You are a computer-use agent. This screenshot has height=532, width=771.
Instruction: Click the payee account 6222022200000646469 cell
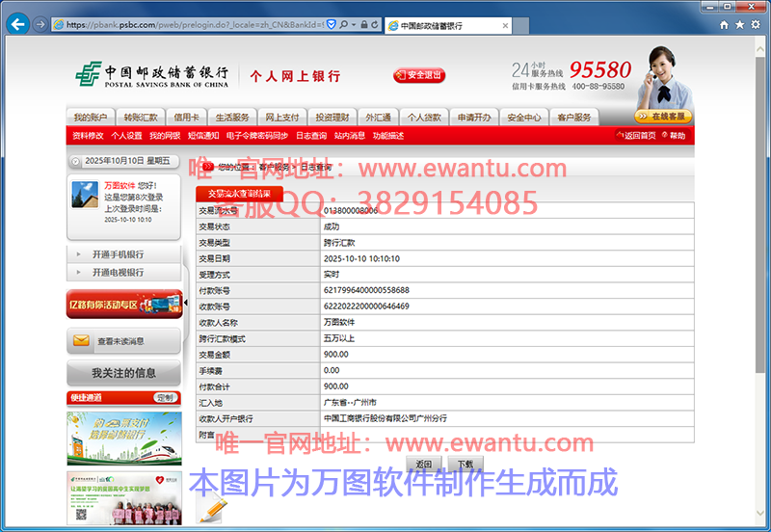(507, 306)
